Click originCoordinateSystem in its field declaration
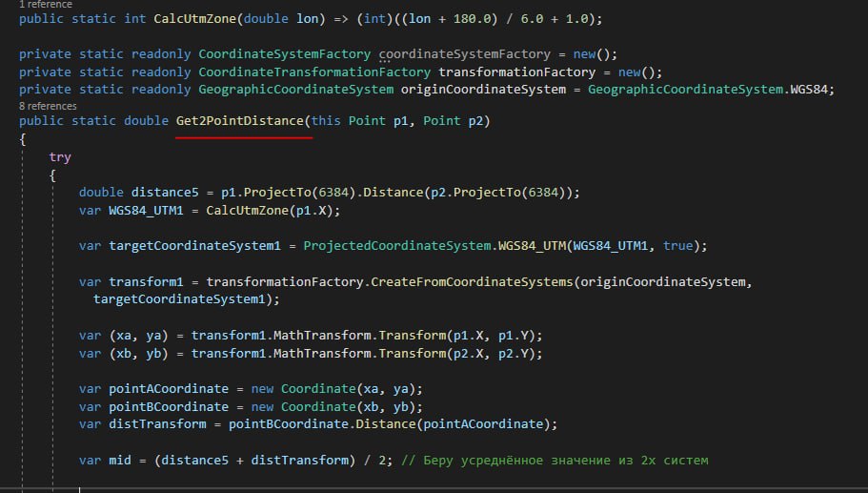 483,90
